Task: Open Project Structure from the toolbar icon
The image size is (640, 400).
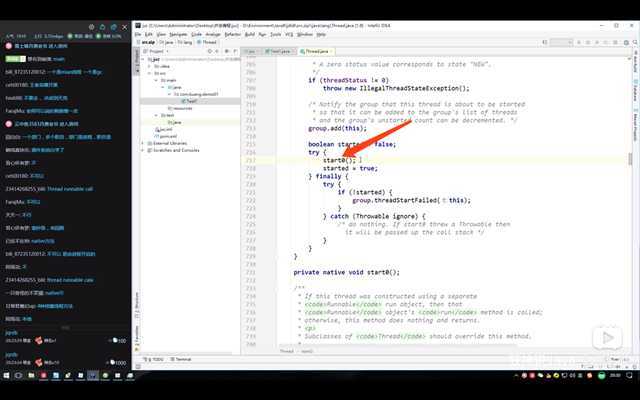Action: (x=627, y=42)
